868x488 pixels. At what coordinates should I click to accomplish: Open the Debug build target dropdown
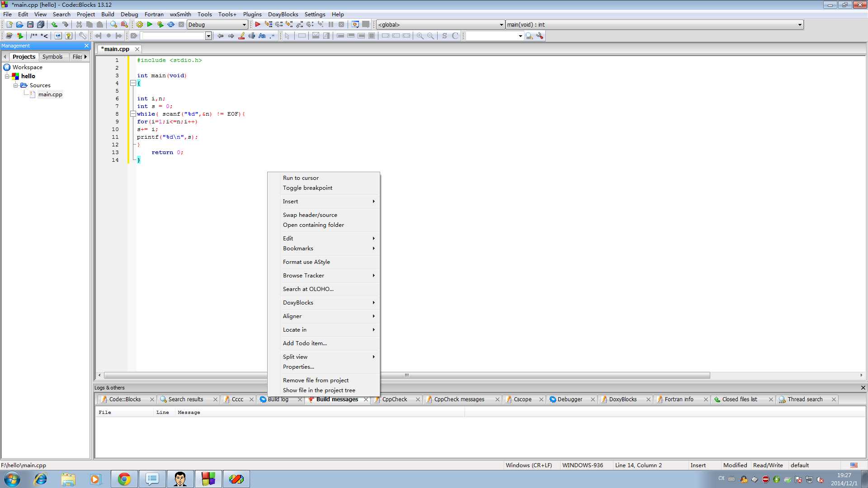pyautogui.click(x=244, y=25)
